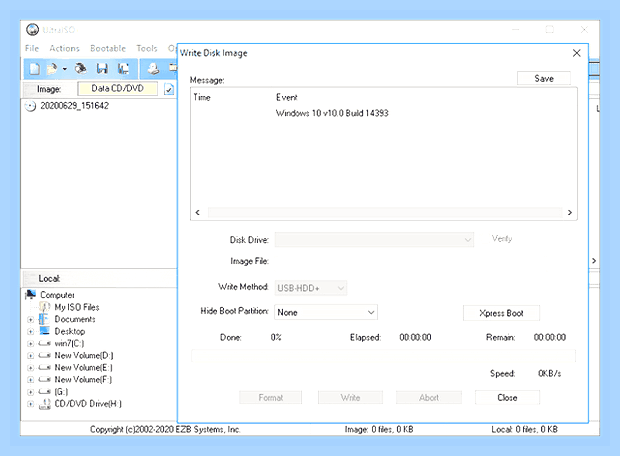
Task: Click the Abort button
Action: tap(429, 397)
